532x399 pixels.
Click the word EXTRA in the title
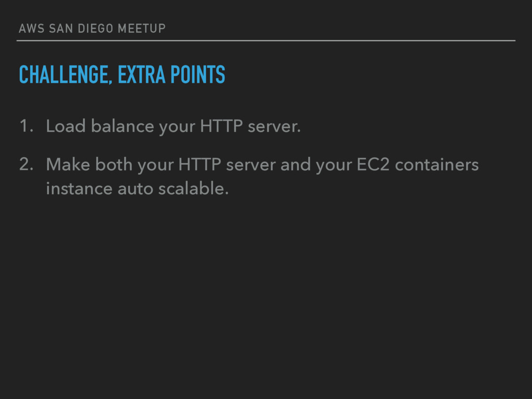pyautogui.click(x=141, y=75)
